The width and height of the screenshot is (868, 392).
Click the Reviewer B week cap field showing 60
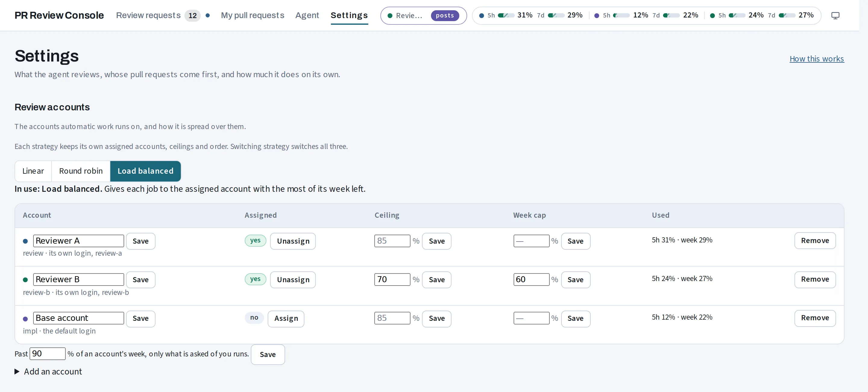pos(531,280)
